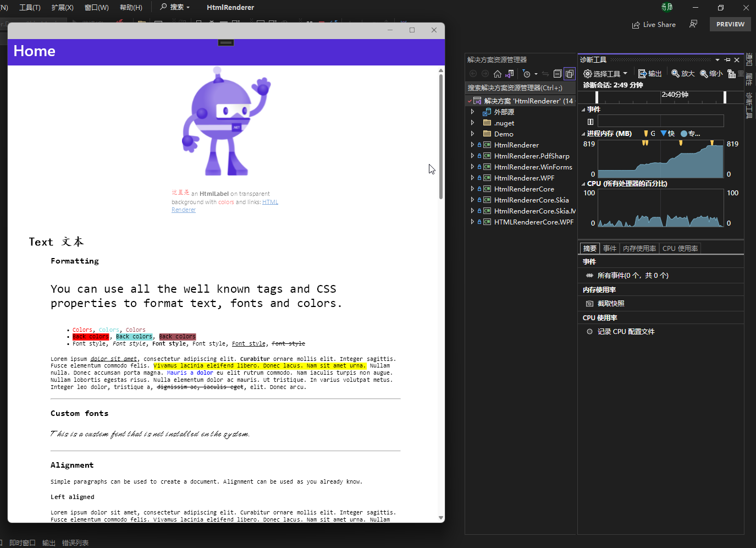Click the feedback person icon beside Live Share

click(693, 24)
